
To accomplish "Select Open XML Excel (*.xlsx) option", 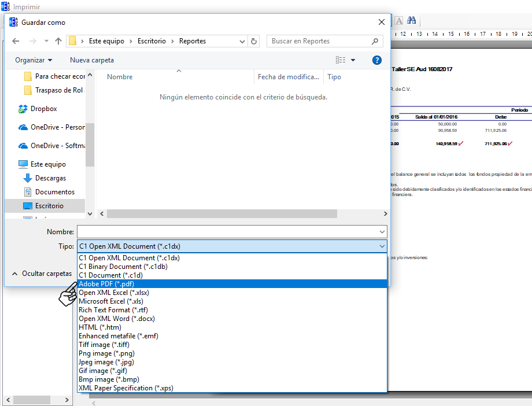I will 112,293.
